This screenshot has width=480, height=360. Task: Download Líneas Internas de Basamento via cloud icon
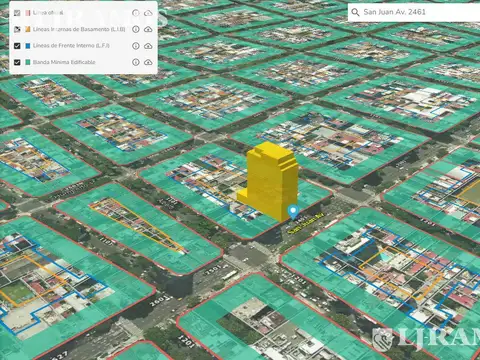148,29
